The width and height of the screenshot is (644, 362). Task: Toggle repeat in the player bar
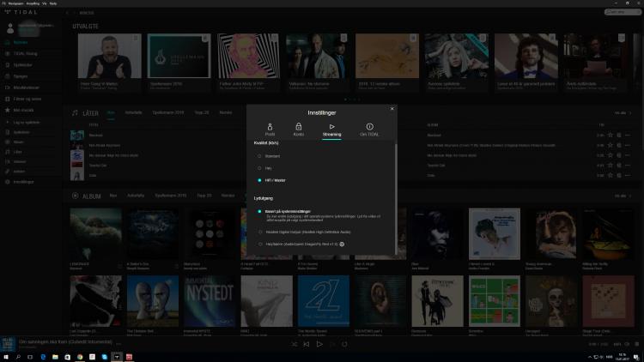(344, 344)
